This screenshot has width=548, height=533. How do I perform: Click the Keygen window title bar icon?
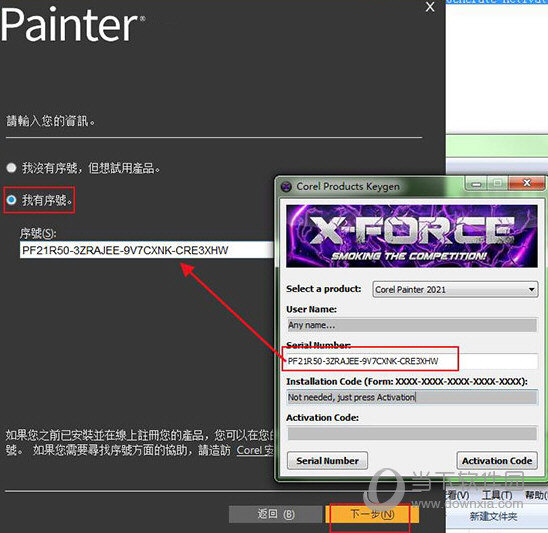click(x=286, y=187)
